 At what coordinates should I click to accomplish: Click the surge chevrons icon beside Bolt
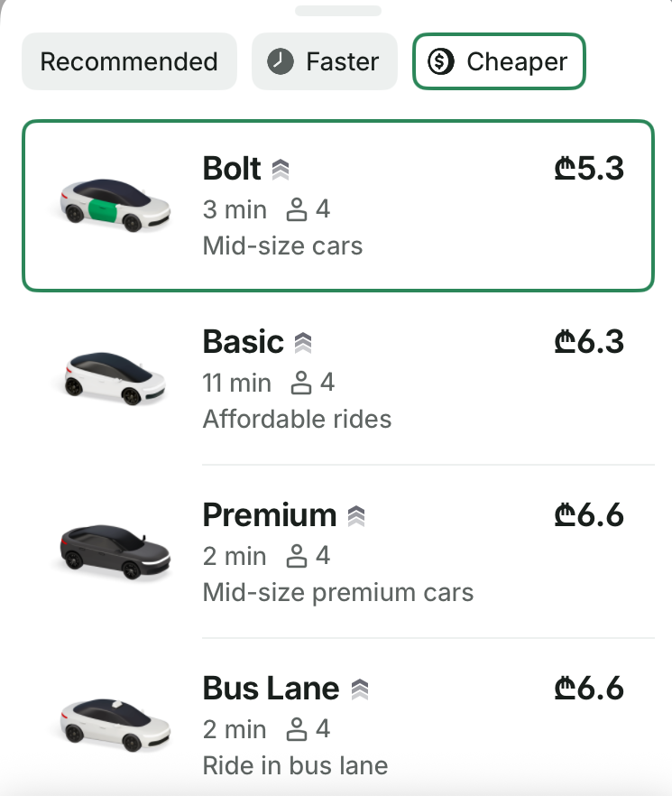(x=280, y=169)
